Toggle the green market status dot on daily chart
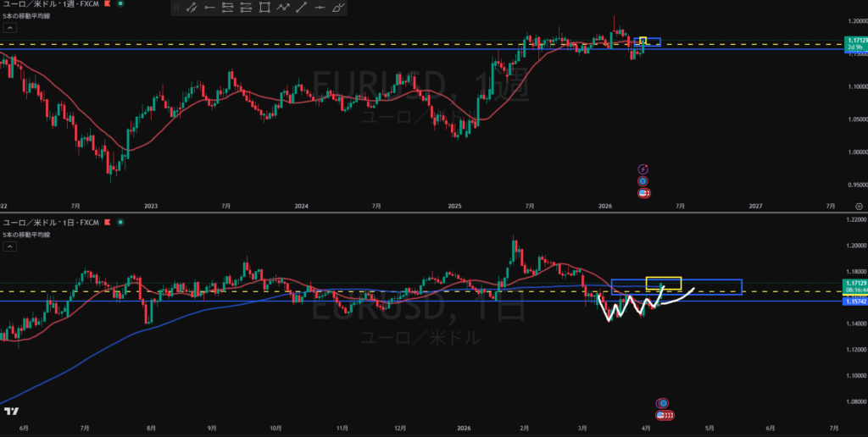 120,222
